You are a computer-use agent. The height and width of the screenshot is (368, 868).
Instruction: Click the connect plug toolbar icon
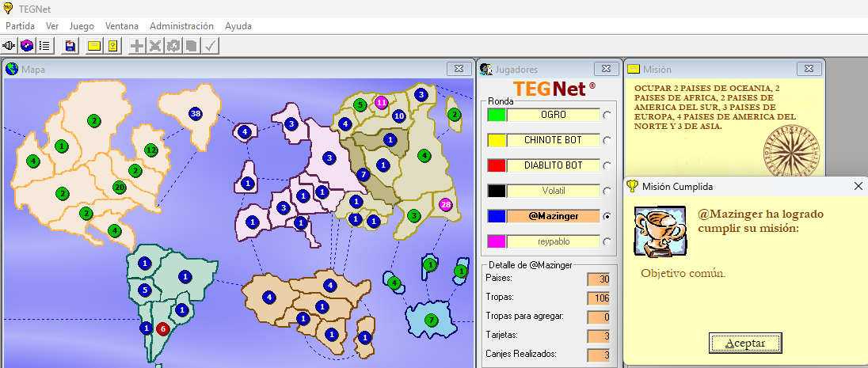coord(10,46)
